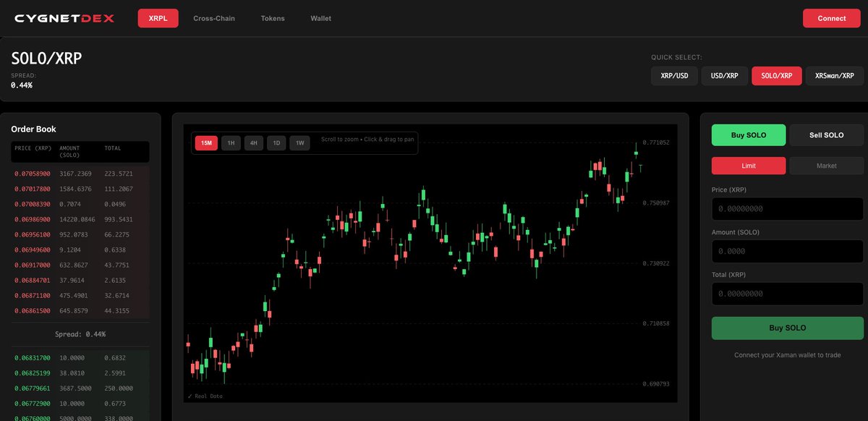The width and height of the screenshot is (868, 421).
Task: Set chart interval to 15M
Action: pyautogui.click(x=206, y=143)
